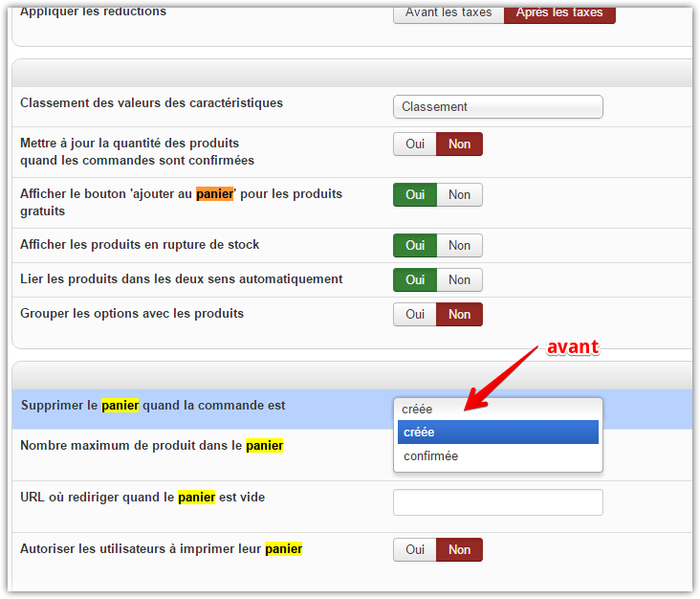Click label 'Afficher les produits en rupture de stock'
700x599 pixels.
pos(140,245)
